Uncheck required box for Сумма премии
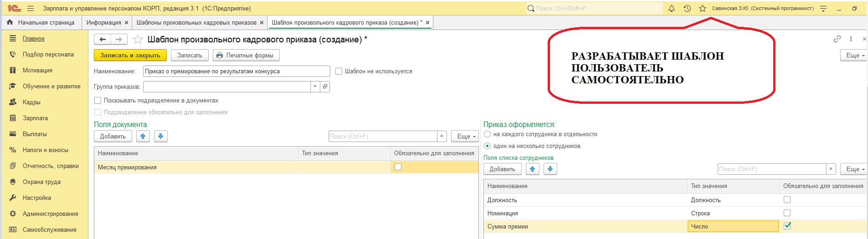Image resolution: width=868 pixels, height=239 pixels. click(x=787, y=226)
